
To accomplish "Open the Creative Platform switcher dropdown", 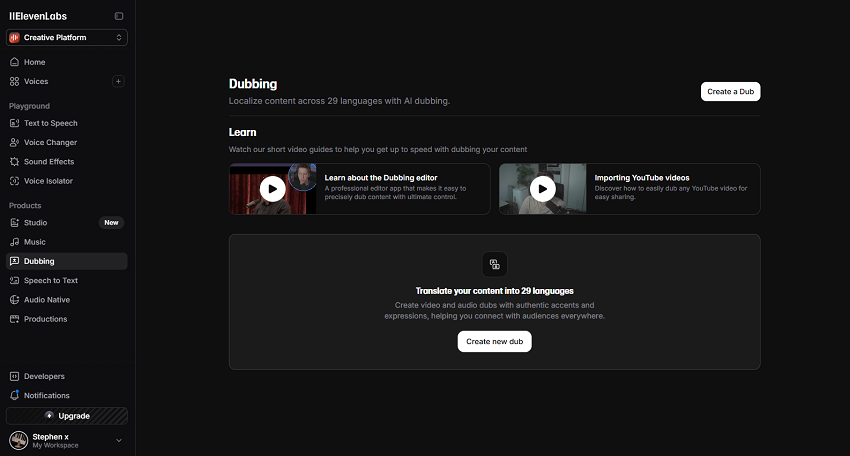I will tap(67, 38).
